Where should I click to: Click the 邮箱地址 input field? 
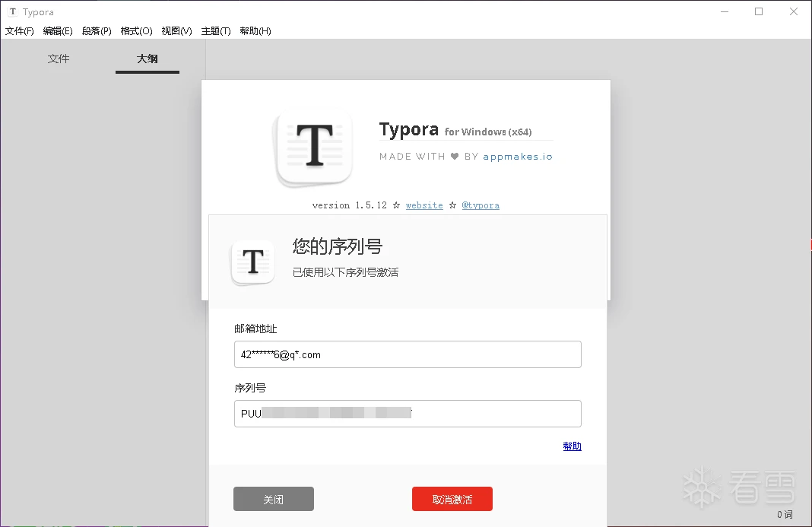click(x=408, y=354)
